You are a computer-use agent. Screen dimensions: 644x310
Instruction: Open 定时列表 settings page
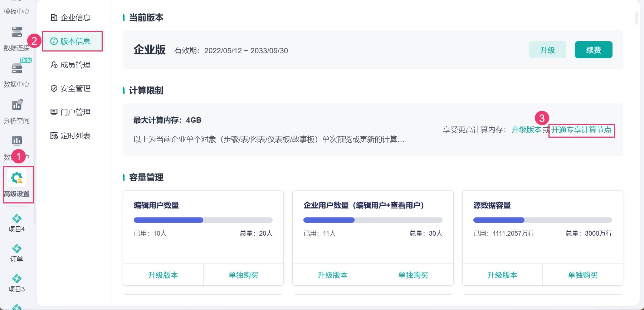coord(70,136)
